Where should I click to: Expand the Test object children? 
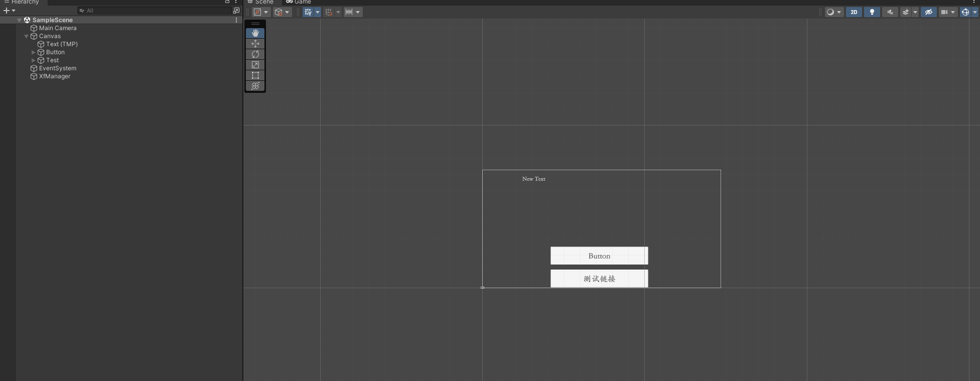pyautogui.click(x=33, y=60)
